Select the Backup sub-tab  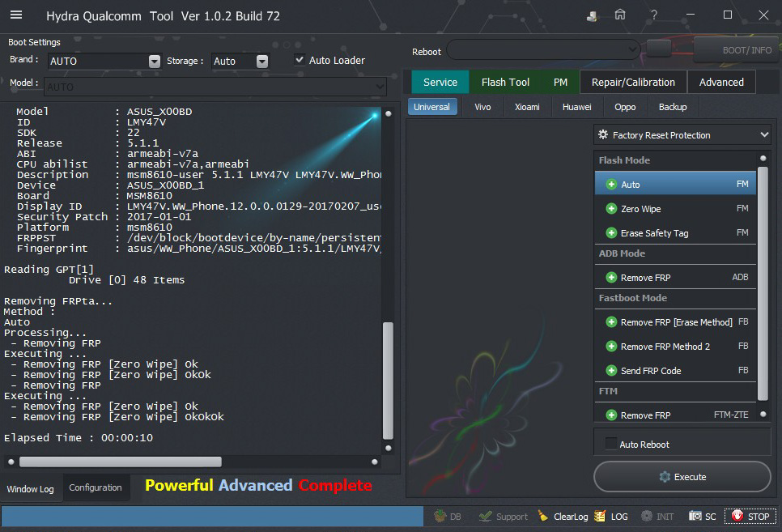click(672, 107)
